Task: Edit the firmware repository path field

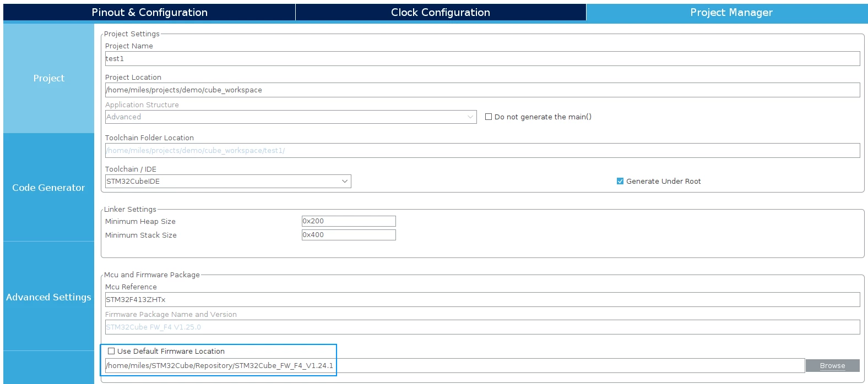Action: [455, 365]
